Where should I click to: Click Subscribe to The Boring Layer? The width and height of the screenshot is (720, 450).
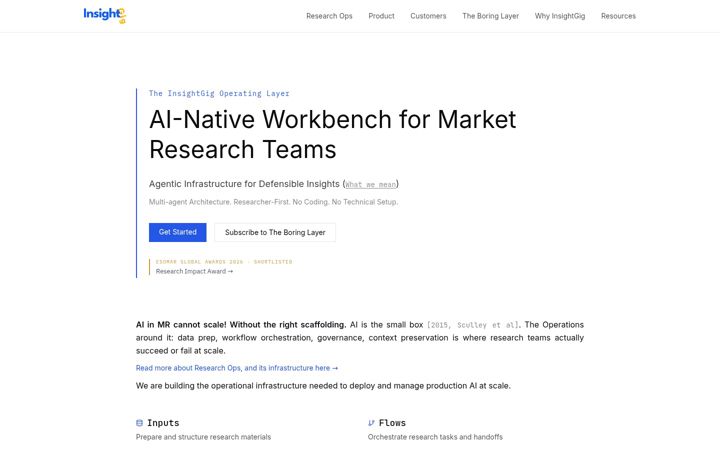275,232
